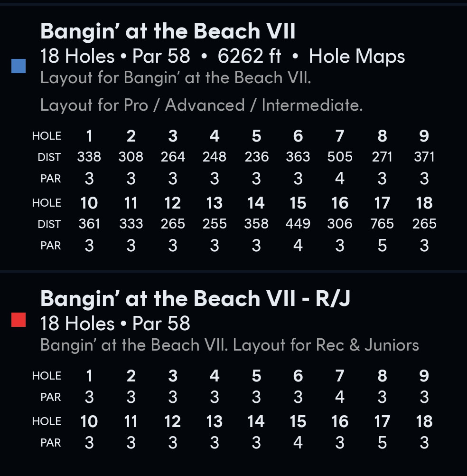
Task: Click the 449 distance for hole 15
Action: 298,224
